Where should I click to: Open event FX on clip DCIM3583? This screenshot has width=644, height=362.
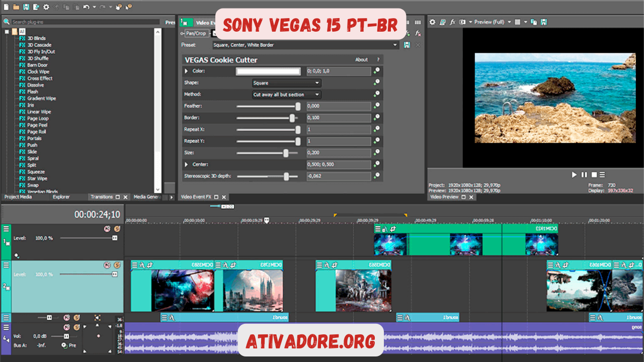141,265
